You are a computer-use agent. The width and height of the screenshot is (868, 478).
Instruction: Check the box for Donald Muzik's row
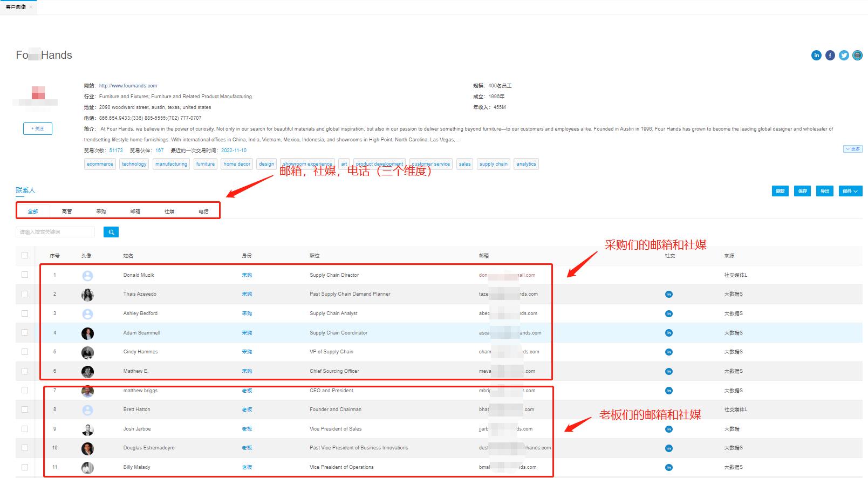pos(25,275)
